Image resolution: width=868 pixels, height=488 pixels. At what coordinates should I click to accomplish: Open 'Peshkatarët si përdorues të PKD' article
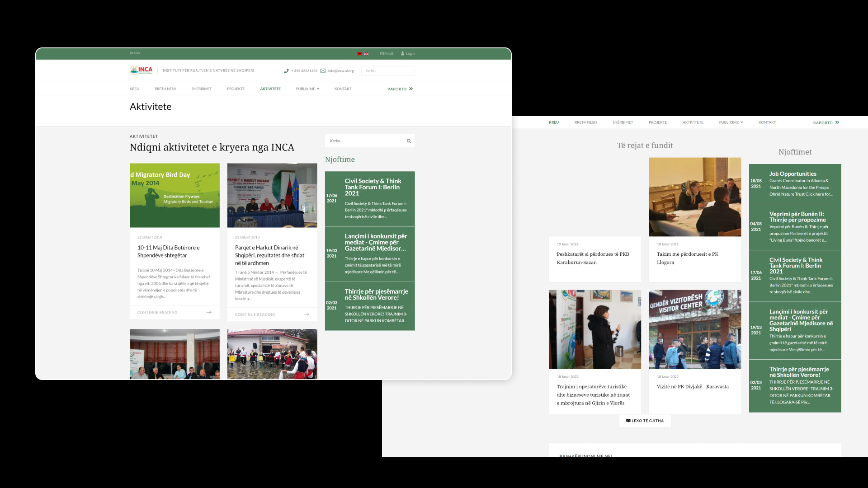pyautogui.click(x=593, y=258)
